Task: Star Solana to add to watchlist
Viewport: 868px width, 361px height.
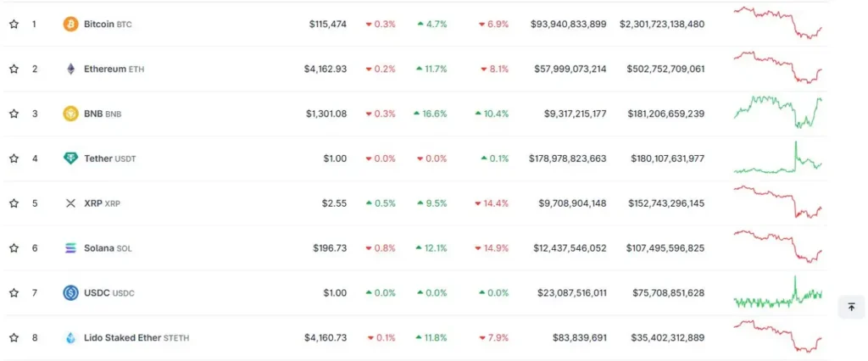Action: point(14,248)
